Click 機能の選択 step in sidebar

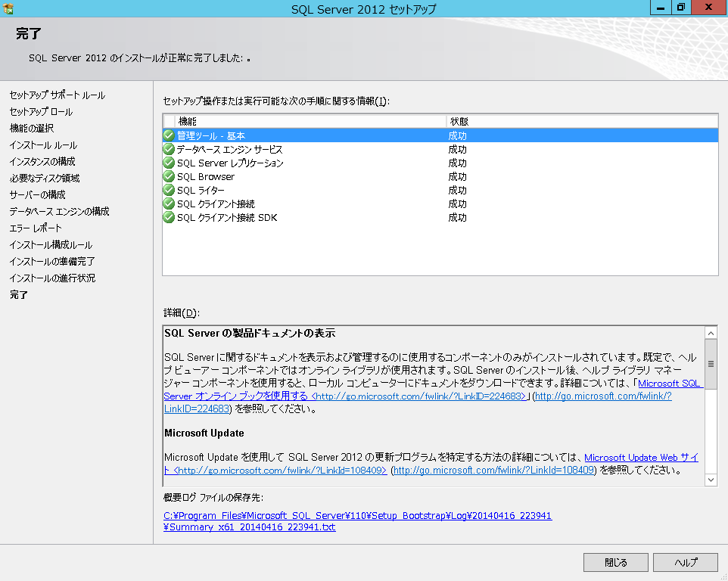pyautogui.click(x=32, y=128)
